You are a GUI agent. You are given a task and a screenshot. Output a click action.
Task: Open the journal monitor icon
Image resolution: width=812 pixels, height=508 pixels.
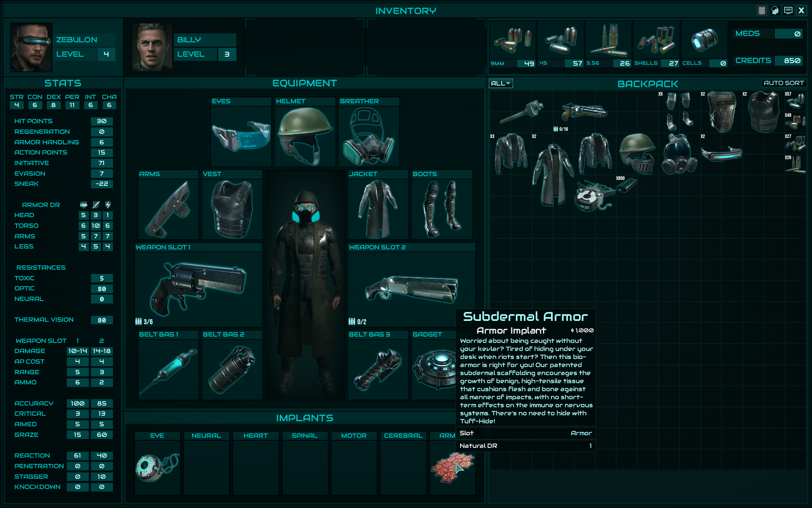pos(788,11)
